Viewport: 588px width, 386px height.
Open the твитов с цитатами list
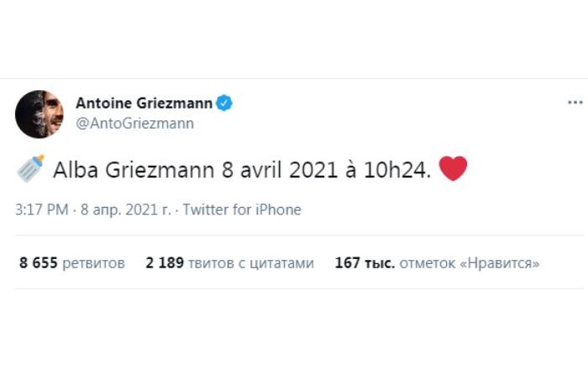pos(251,263)
